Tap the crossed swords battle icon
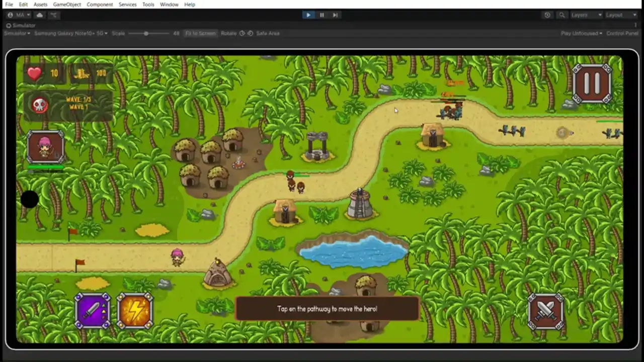The width and height of the screenshot is (644, 362). click(x=546, y=311)
